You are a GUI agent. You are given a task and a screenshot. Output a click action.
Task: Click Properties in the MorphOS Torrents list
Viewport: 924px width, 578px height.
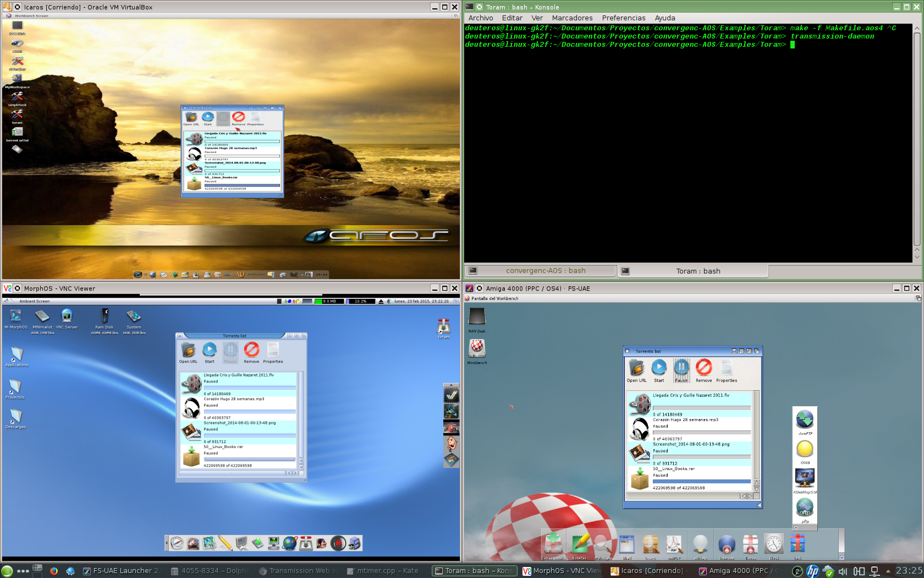273,353
